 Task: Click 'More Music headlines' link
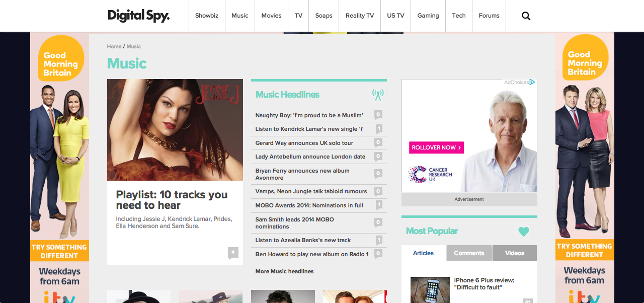(284, 271)
